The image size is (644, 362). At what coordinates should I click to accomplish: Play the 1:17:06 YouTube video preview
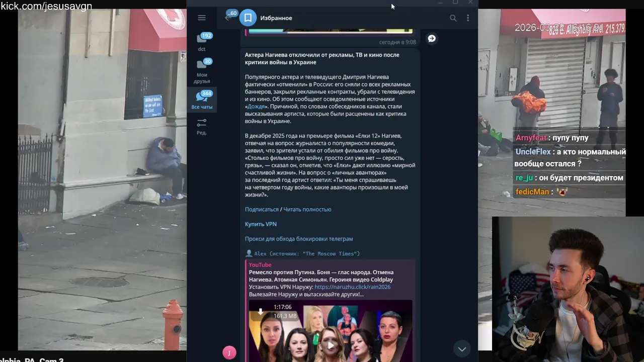tap(331, 345)
